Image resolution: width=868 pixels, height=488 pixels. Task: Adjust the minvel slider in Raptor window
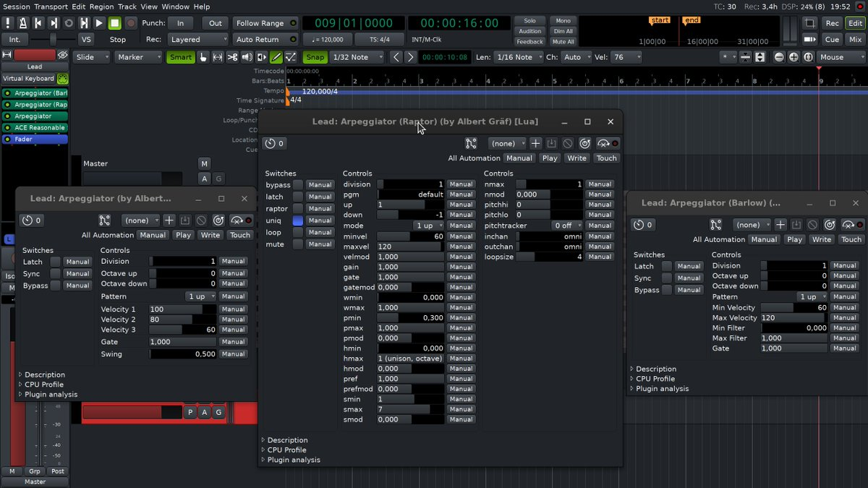pos(410,236)
